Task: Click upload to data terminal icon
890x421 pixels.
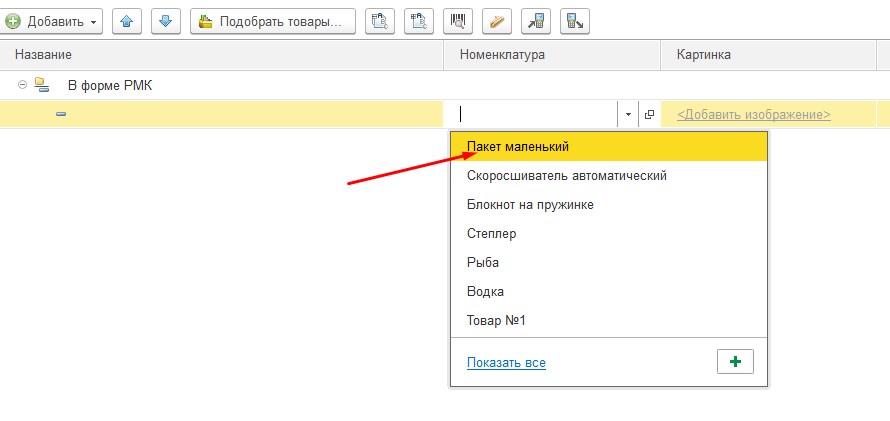Action: click(x=574, y=22)
